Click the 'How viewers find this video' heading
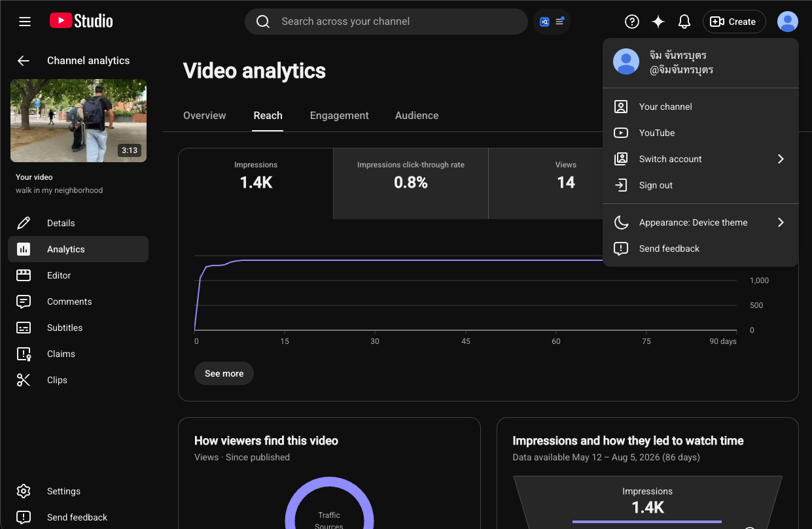The image size is (812, 529). [266, 441]
